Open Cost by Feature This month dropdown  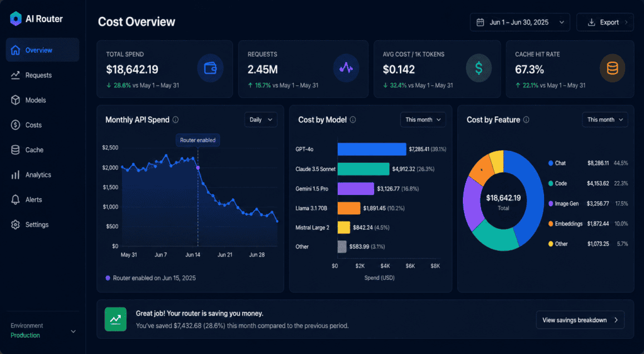pos(605,119)
